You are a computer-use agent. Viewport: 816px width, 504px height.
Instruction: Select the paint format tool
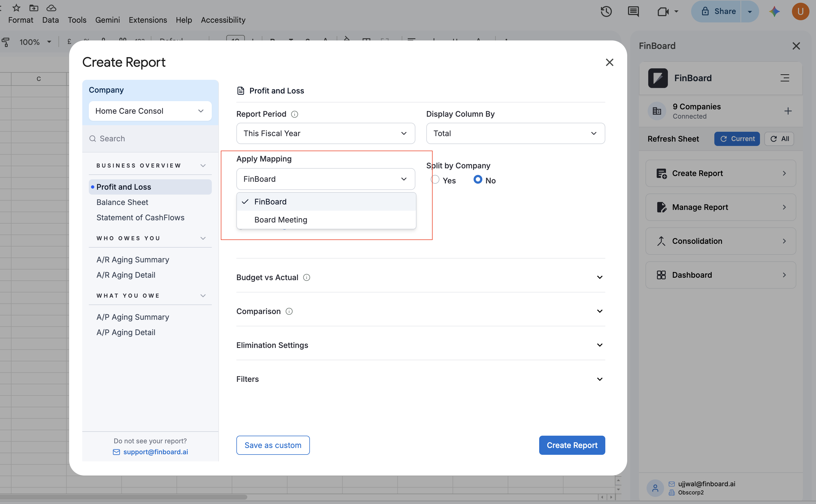click(x=6, y=42)
